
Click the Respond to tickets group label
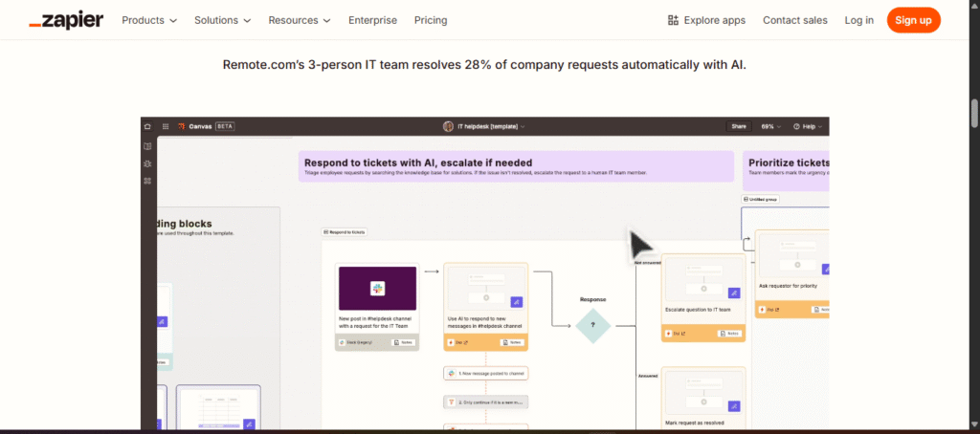(x=345, y=231)
